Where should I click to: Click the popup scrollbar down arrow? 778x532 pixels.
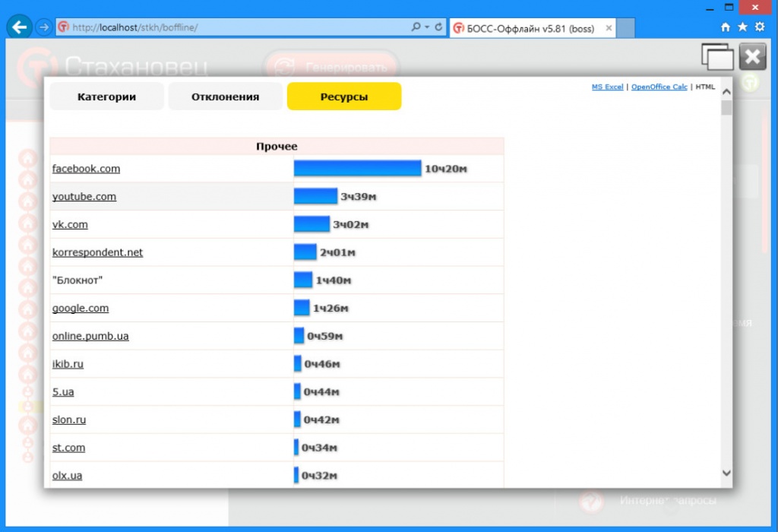click(x=726, y=473)
